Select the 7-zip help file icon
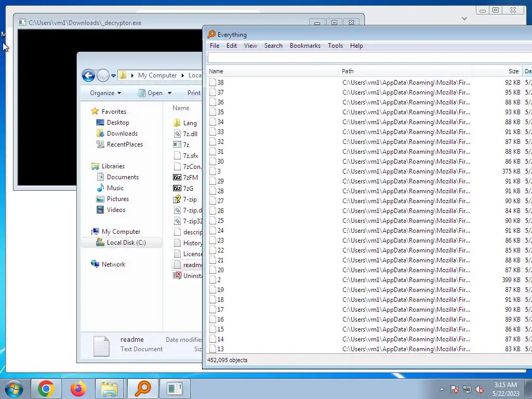Screen dimensions: 532x399 177,199
